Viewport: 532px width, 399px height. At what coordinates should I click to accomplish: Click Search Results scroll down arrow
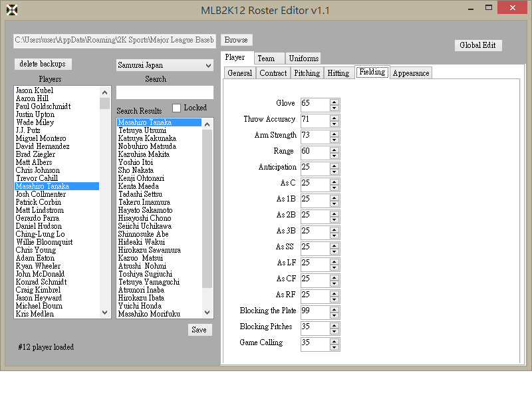207,313
